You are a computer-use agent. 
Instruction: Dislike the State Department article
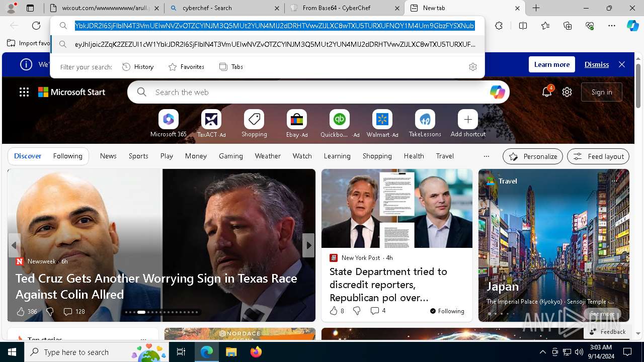point(357,311)
